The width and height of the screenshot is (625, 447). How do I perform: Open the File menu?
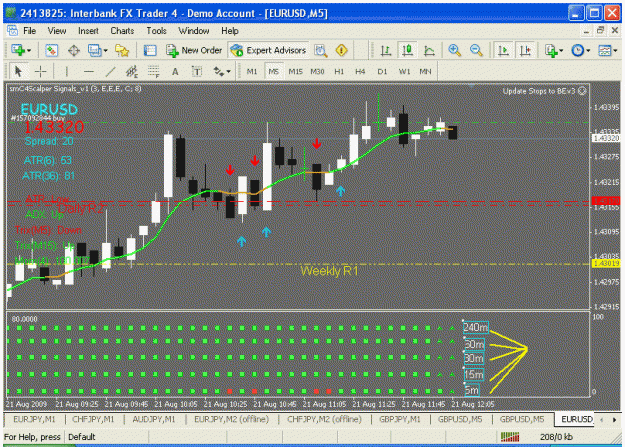click(29, 31)
